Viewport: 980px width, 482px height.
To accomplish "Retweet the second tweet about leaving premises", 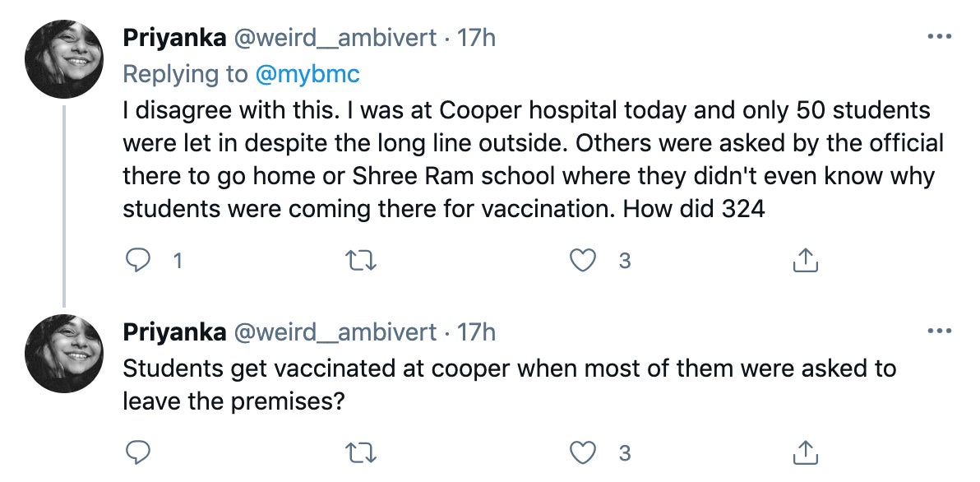I will coord(361,452).
